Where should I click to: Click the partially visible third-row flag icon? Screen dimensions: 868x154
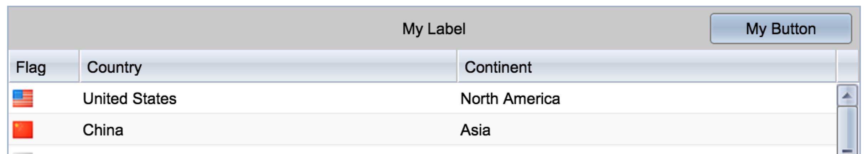(23, 153)
